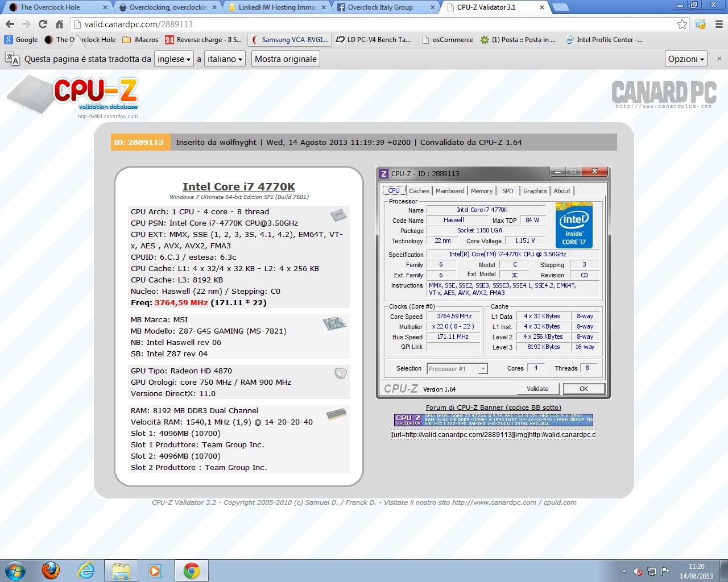
Task: Click the CPU chip icon in the spec panel
Action: point(338,215)
